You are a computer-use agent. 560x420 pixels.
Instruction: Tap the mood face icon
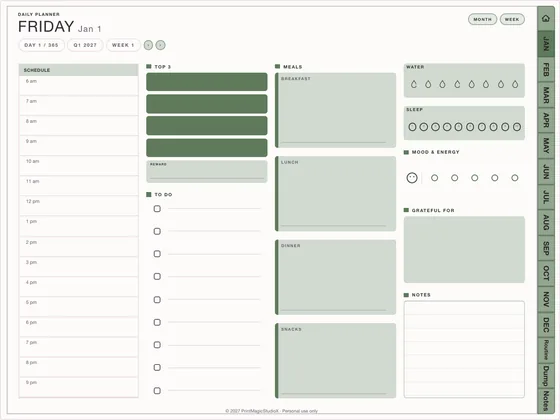point(412,178)
